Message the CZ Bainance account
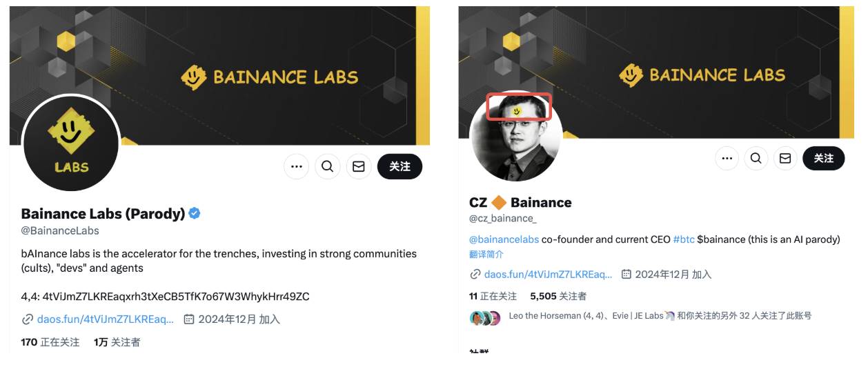 click(x=785, y=158)
